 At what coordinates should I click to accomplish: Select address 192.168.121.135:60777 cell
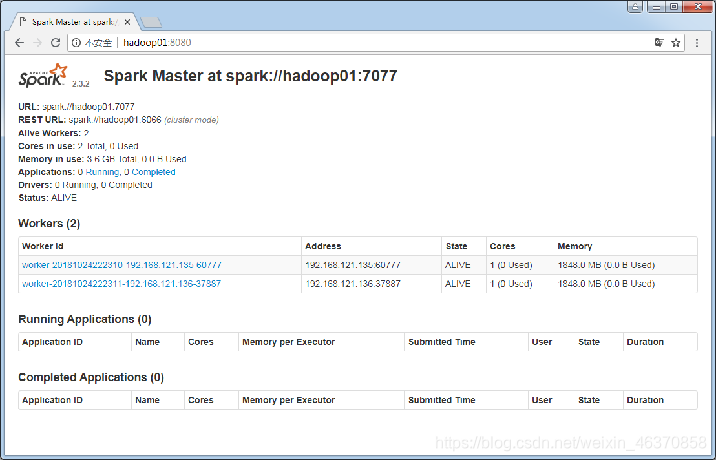[x=371, y=265]
